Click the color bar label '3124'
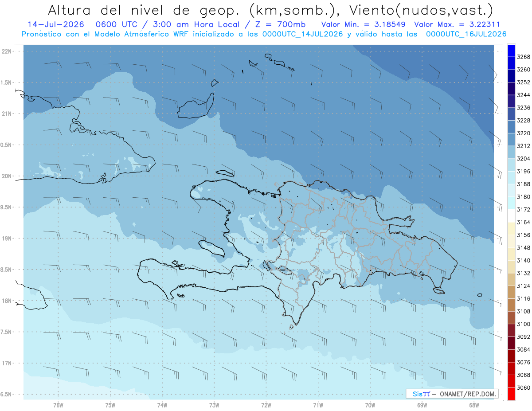Screen dimensions: 532x411 (523, 286)
